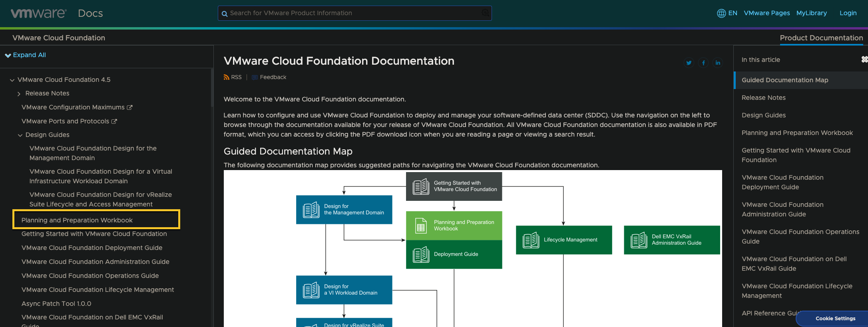Screen dimensions: 868x327
Task: Click the Login link
Action: coord(848,13)
